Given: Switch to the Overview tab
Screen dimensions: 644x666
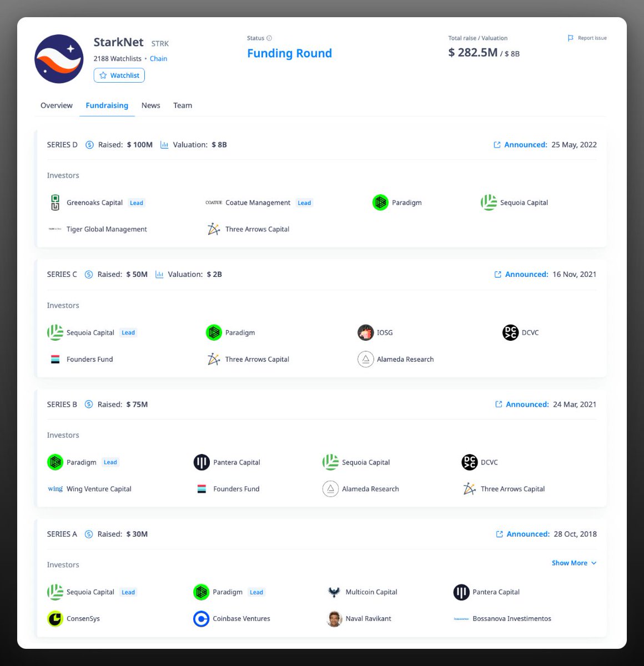Looking at the screenshot, I should click(x=57, y=105).
